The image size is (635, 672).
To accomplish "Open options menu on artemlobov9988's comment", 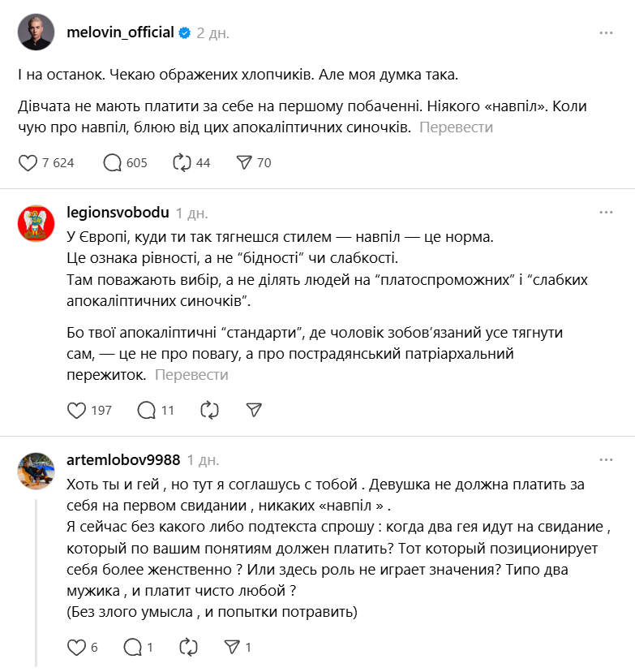I will pyautogui.click(x=605, y=459).
